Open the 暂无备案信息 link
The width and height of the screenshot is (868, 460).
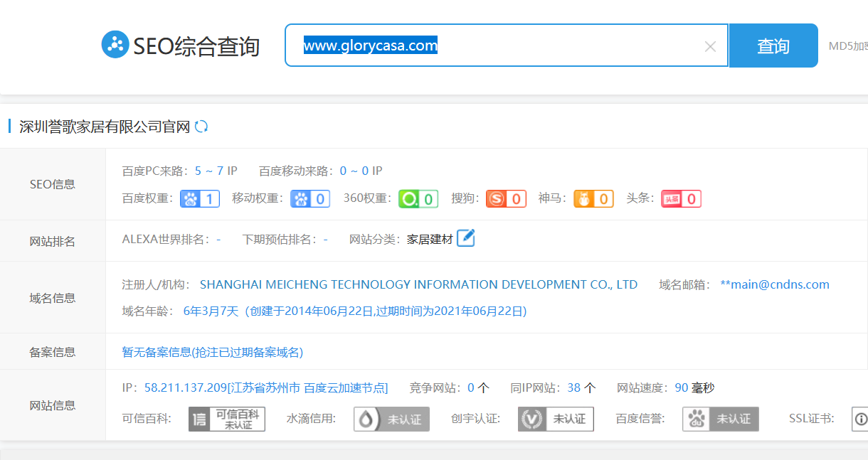coord(213,352)
